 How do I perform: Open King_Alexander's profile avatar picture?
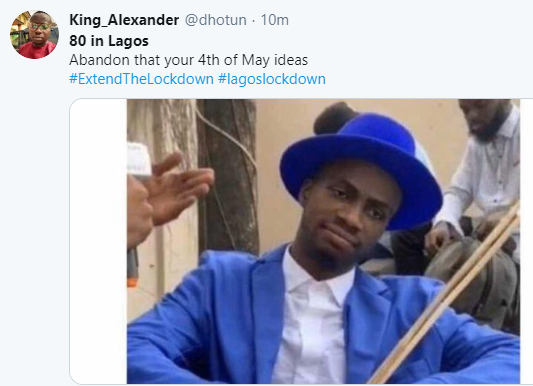pos(34,34)
